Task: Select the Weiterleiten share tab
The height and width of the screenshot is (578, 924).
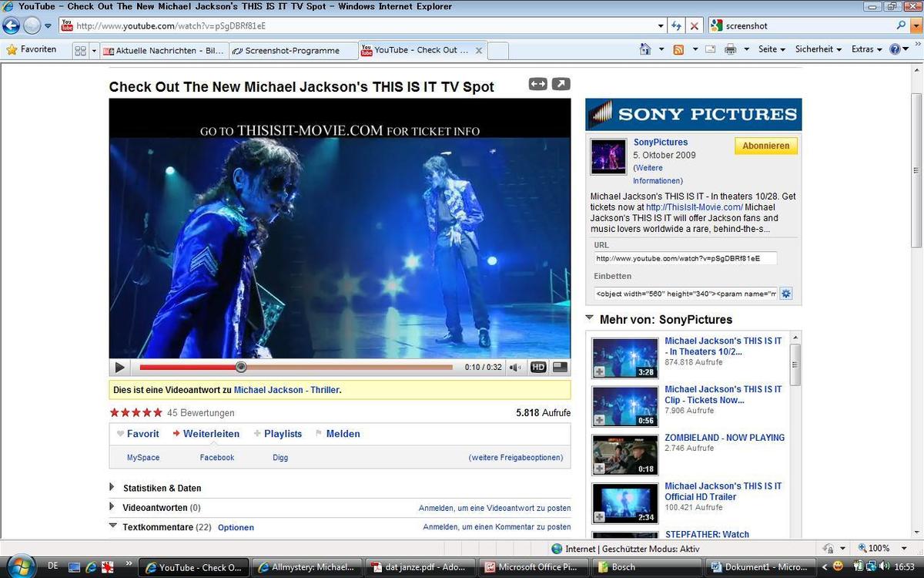Action: point(206,434)
